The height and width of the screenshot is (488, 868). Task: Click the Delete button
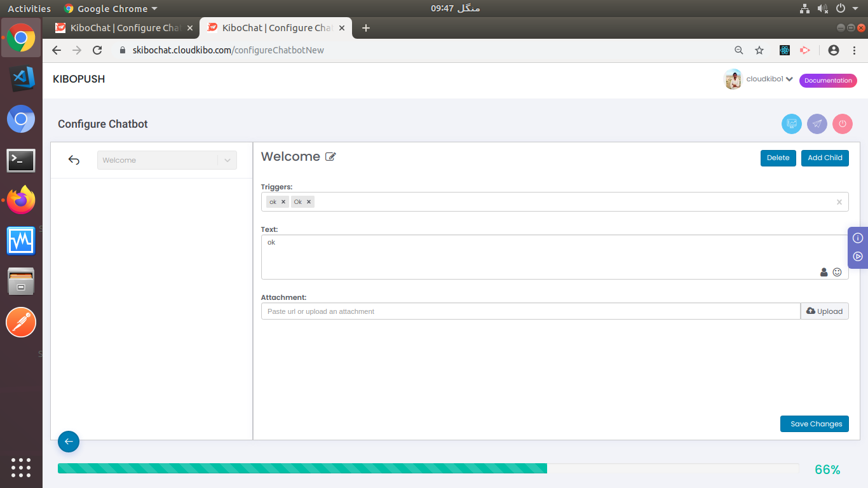(x=778, y=158)
